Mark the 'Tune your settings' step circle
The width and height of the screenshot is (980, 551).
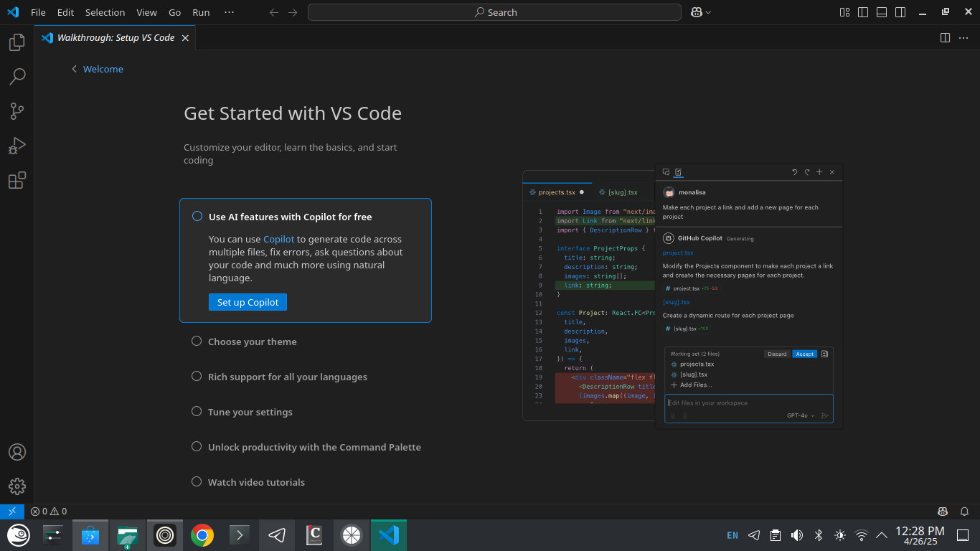pos(197,411)
